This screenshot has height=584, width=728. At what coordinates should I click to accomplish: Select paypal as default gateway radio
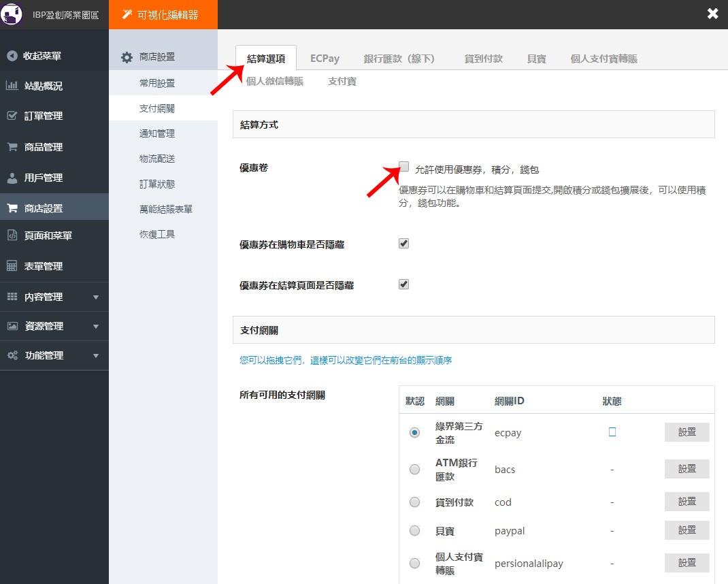[414, 531]
